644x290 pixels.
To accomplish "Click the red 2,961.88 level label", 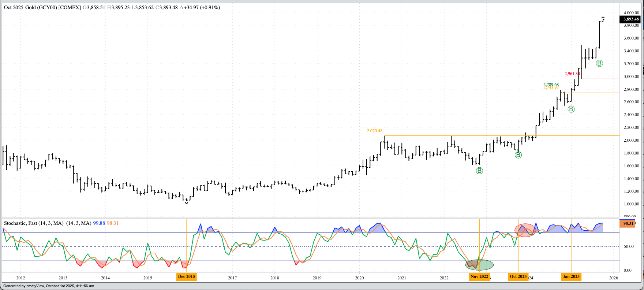I will (572, 74).
